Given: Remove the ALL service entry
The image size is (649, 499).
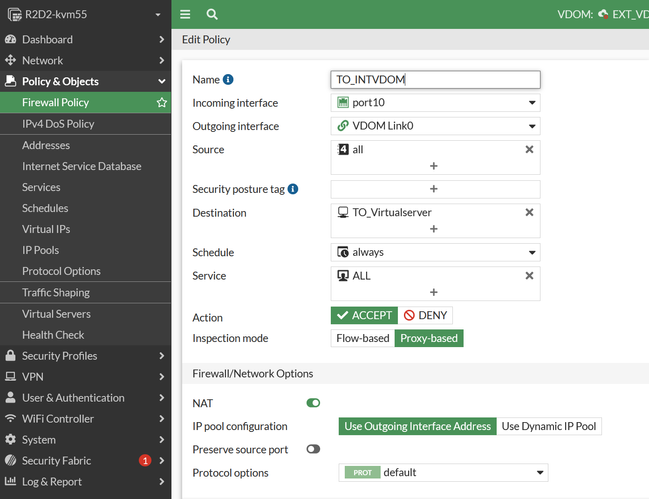Looking at the screenshot, I should pyautogui.click(x=529, y=275).
